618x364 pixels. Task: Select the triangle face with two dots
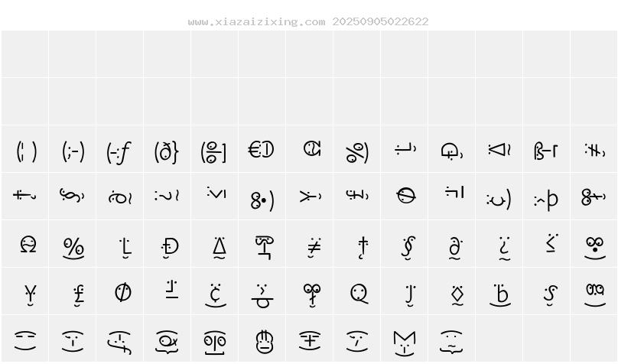220,248
